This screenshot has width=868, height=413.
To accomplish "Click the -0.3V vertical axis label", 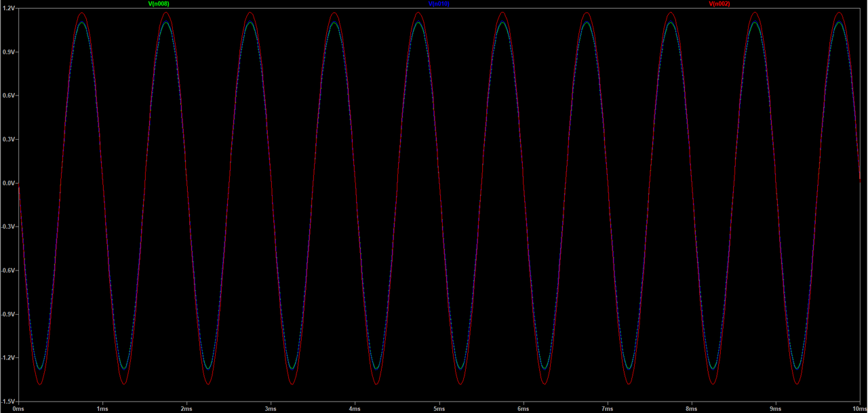I will click(7, 227).
